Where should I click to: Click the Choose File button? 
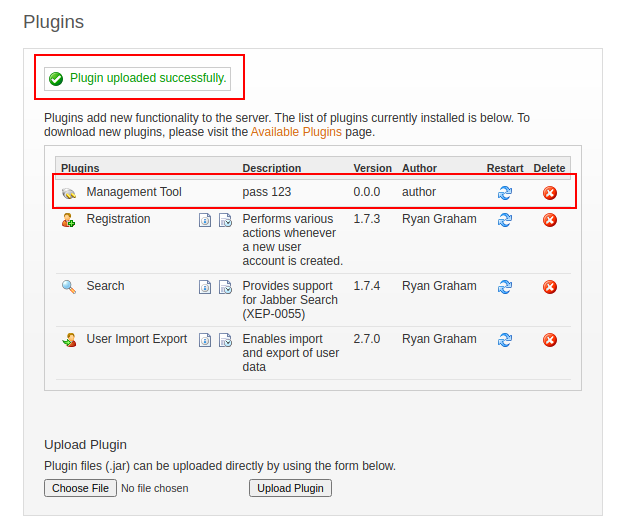[80, 488]
